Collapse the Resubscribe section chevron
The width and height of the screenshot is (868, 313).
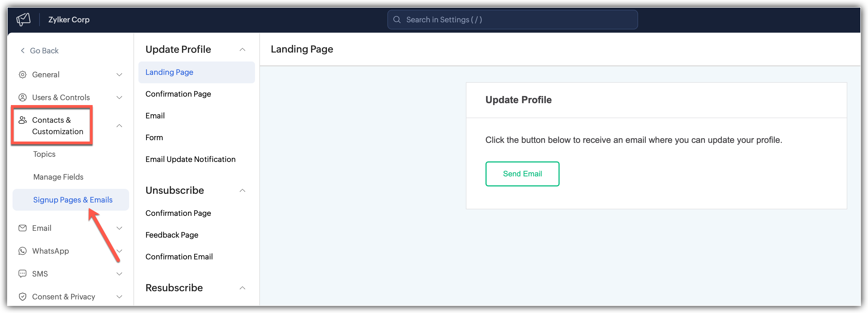[242, 288]
